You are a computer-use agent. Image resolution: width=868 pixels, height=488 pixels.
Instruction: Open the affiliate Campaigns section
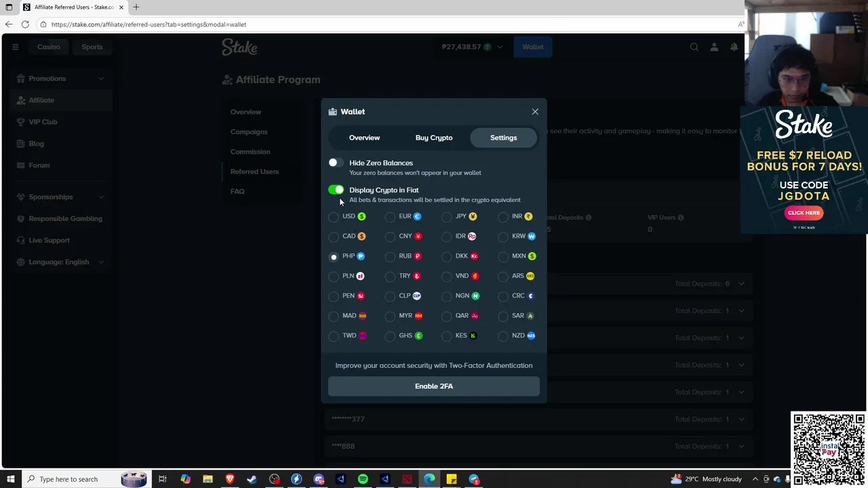click(x=249, y=132)
